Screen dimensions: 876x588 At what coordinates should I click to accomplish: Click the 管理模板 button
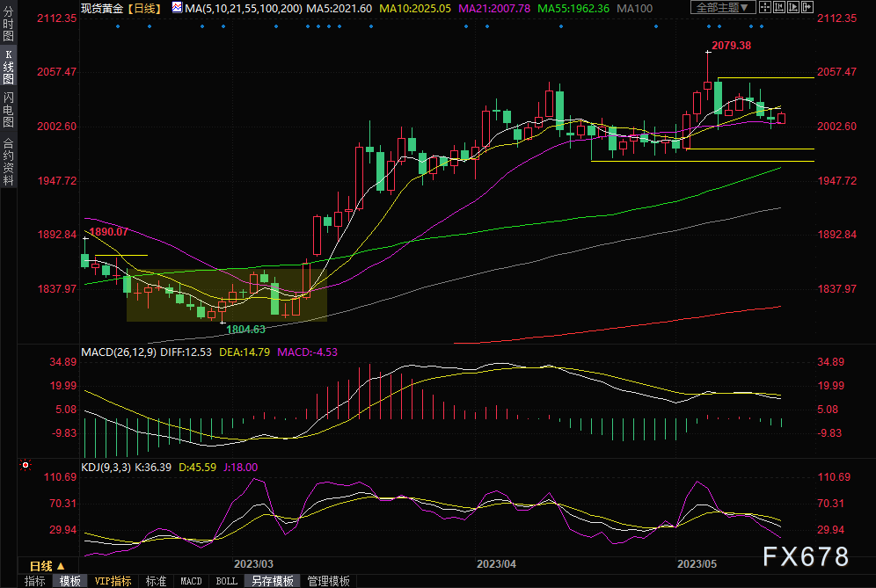[329, 581]
